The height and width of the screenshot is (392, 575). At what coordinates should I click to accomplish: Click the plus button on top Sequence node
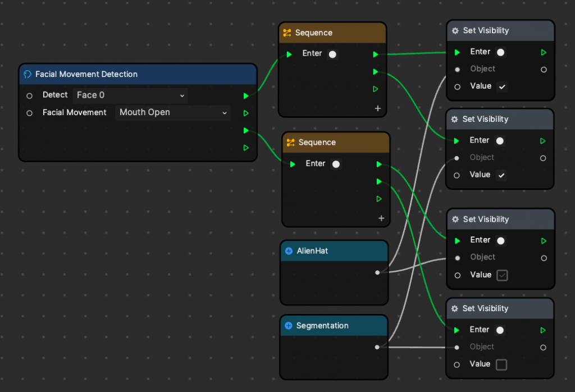pyautogui.click(x=378, y=108)
